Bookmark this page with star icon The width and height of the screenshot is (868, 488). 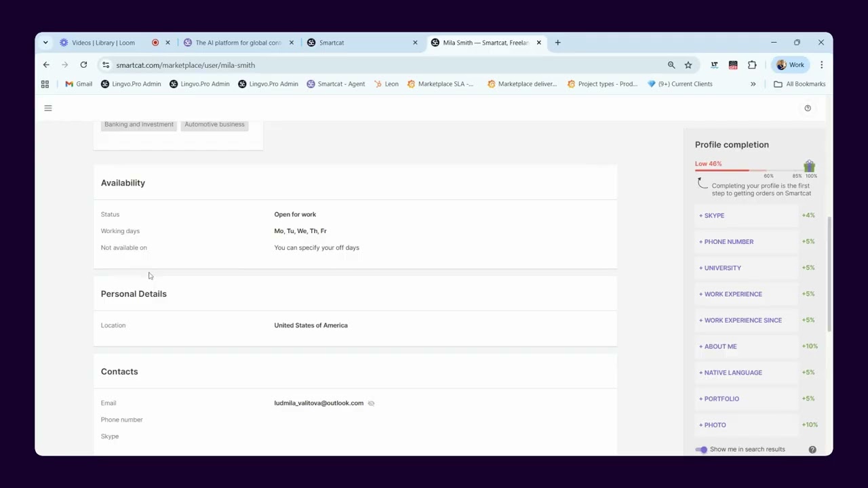coord(688,65)
